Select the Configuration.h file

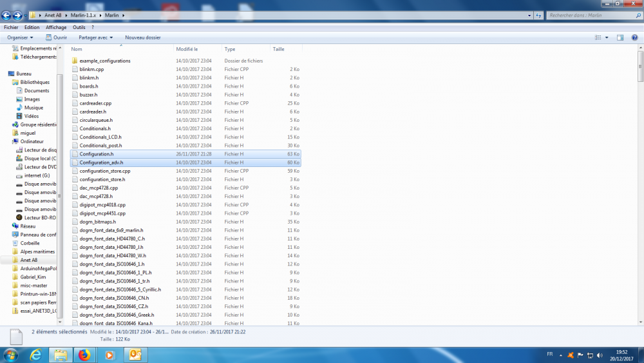[185, 154]
